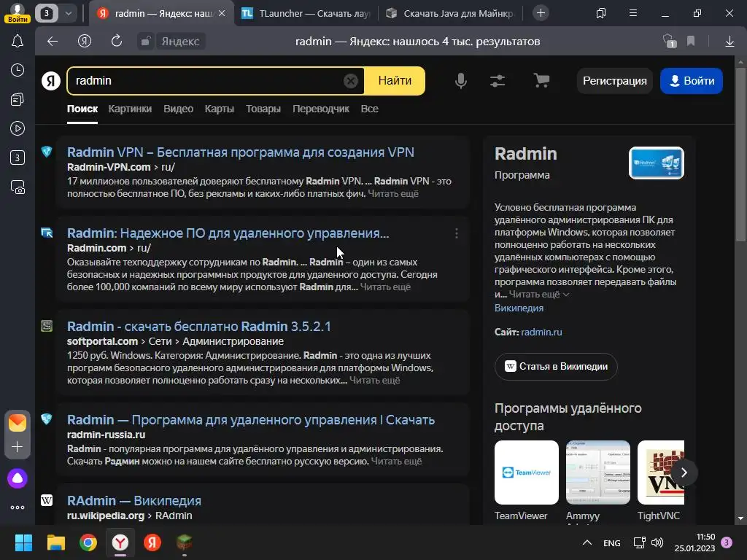Open collections icon in sidebar
Screen dimensions: 747x560
click(x=18, y=99)
